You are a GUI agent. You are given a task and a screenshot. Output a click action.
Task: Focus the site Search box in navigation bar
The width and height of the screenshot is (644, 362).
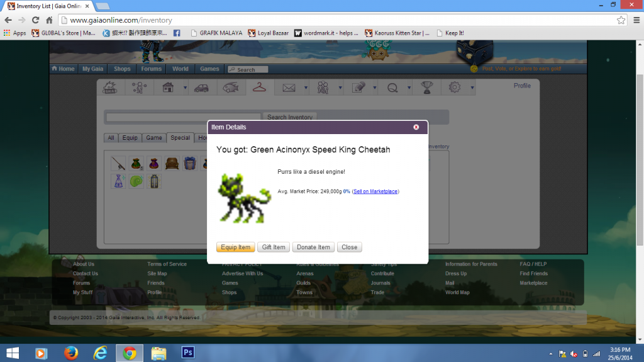[x=248, y=69]
